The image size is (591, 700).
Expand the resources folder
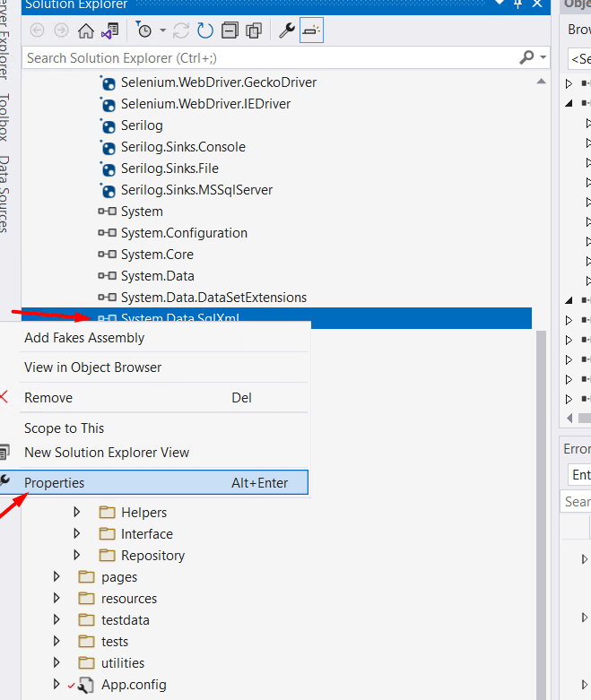pyautogui.click(x=56, y=598)
